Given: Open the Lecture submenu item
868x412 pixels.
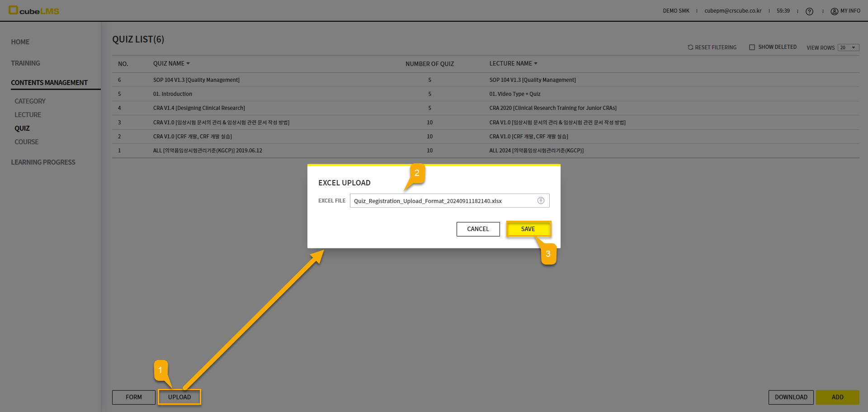Looking at the screenshot, I should click(28, 115).
